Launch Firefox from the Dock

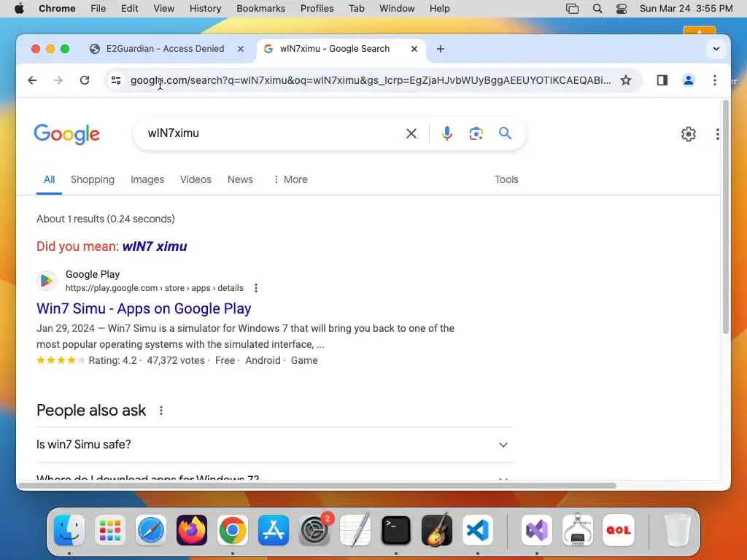[192, 530]
